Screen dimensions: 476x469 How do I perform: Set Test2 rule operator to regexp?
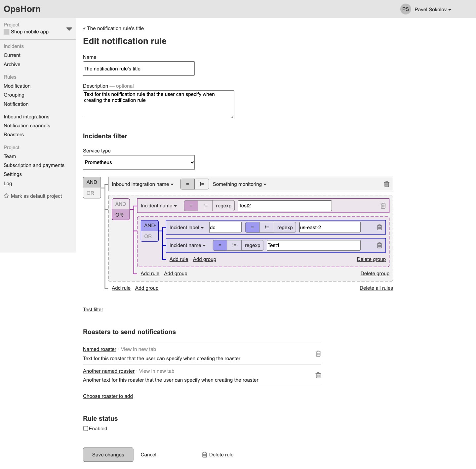[x=224, y=206]
